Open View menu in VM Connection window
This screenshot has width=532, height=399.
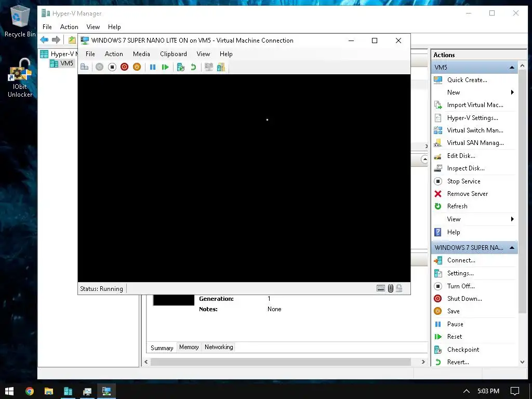pyautogui.click(x=203, y=54)
